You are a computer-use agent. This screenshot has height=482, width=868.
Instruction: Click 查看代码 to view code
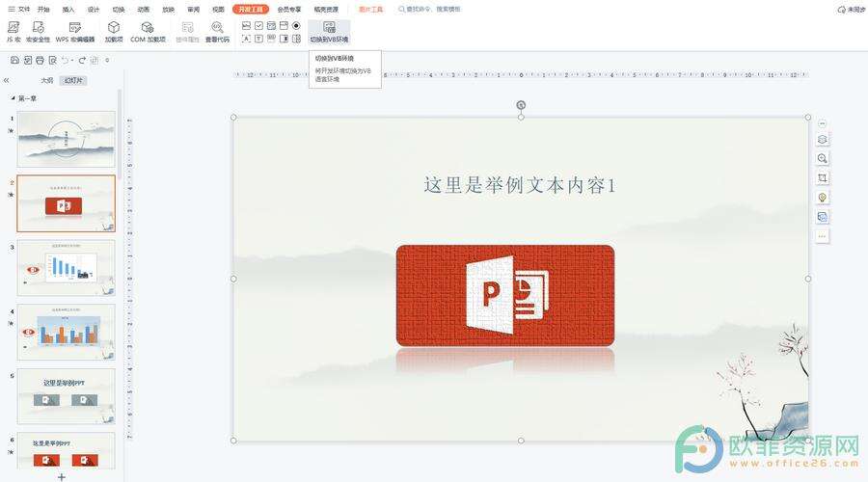pos(217,32)
